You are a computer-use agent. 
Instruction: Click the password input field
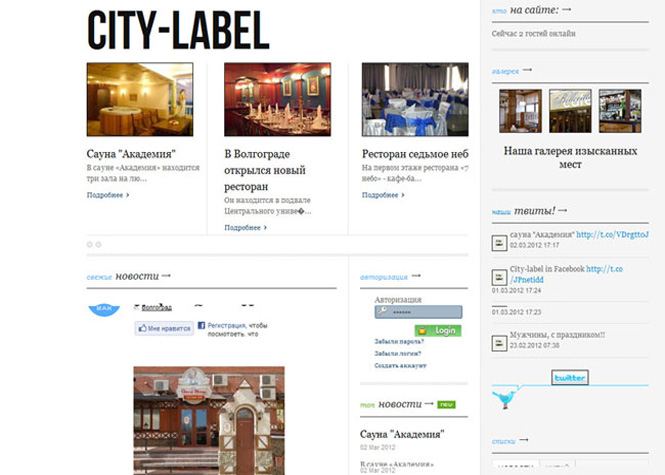point(418,312)
